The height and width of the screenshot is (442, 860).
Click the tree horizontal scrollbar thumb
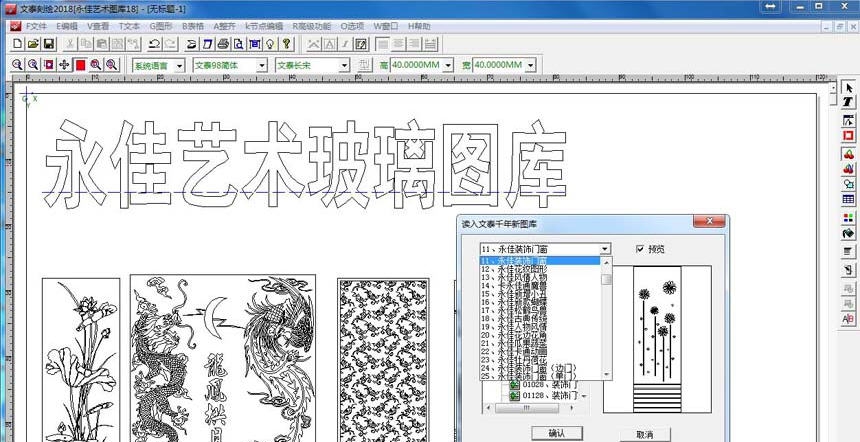tap(527, 409)
